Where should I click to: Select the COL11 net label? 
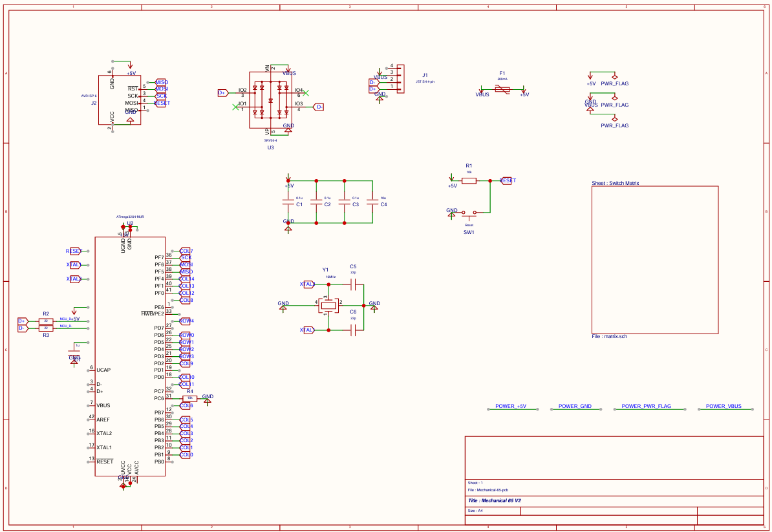click(186, 385)
